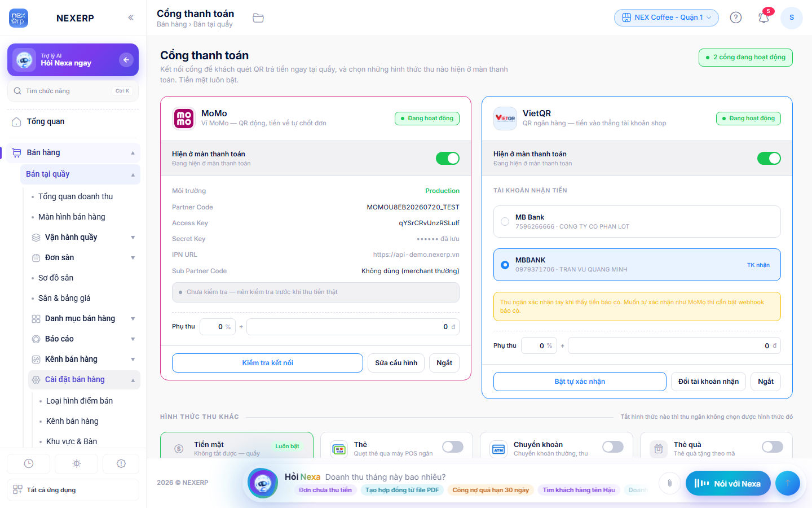
Task: Click the Báo cáo chart icon
Action: (x=36, y=339)
